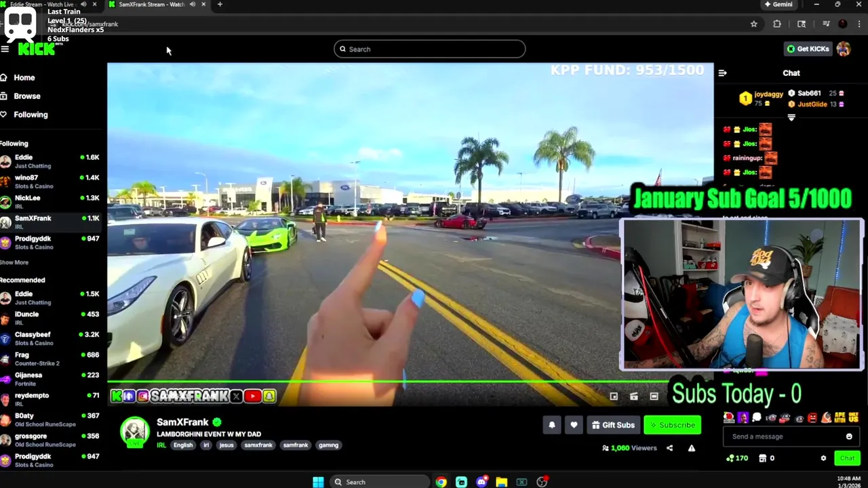Click green Chat send button
Image resolution: width=868 pixels, height=488 pixels.
[x=847, y=458]
